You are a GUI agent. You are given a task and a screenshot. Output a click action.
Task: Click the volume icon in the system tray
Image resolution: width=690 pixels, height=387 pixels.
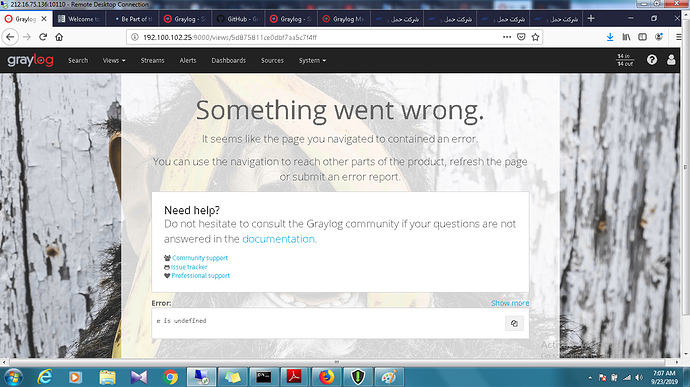[639, 378]
